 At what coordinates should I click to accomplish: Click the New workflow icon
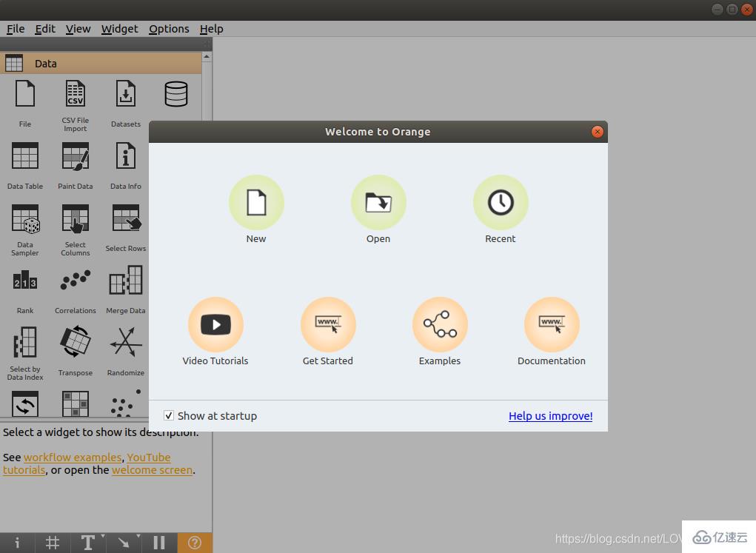[x=256, y=202]
